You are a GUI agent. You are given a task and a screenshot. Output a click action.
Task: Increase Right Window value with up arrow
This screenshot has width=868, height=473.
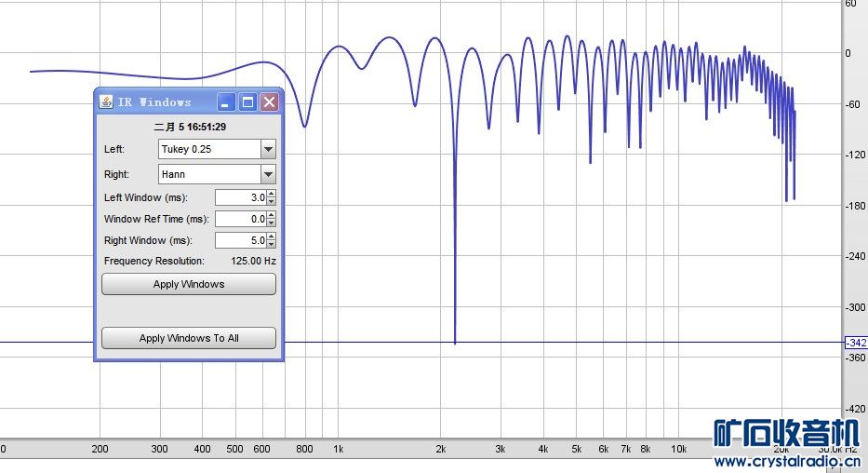[272, 237]
